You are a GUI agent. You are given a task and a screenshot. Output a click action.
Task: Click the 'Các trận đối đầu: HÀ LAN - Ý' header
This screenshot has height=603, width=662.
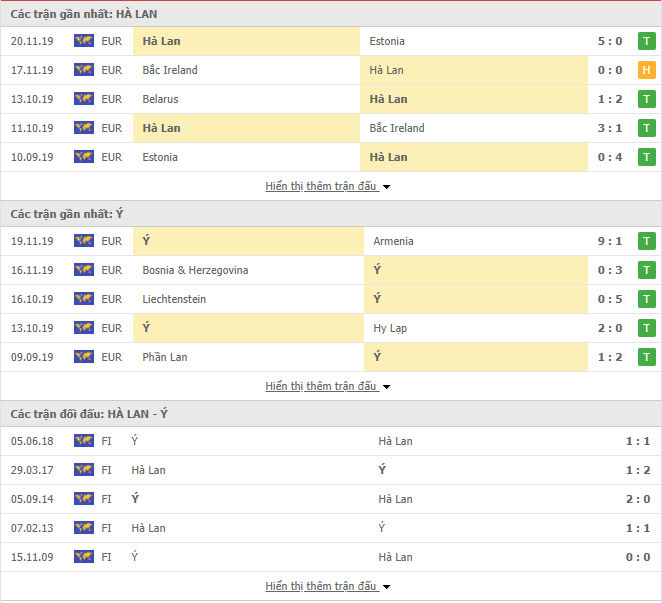(x=89, y=414)
